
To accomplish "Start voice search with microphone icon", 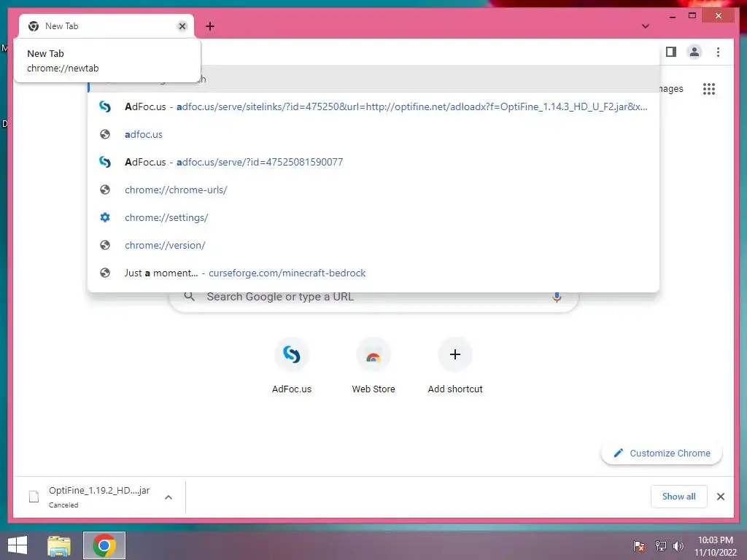I will (x=557, y=297).
